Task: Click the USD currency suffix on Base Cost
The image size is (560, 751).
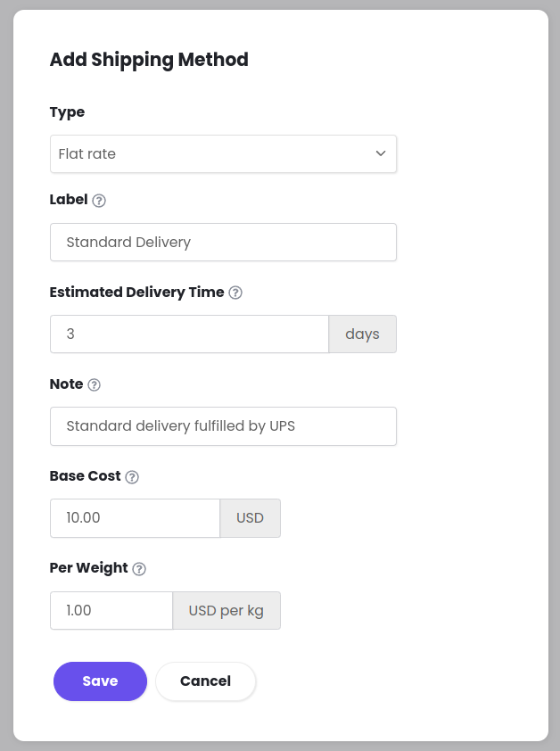Action: tap(250, 518)
